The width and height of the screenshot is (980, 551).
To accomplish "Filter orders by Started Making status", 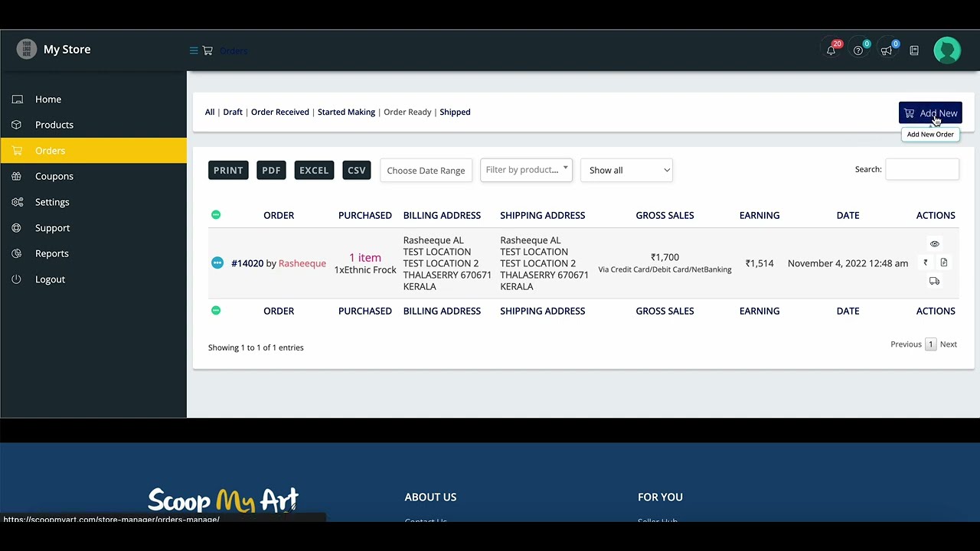I will 346,112.
